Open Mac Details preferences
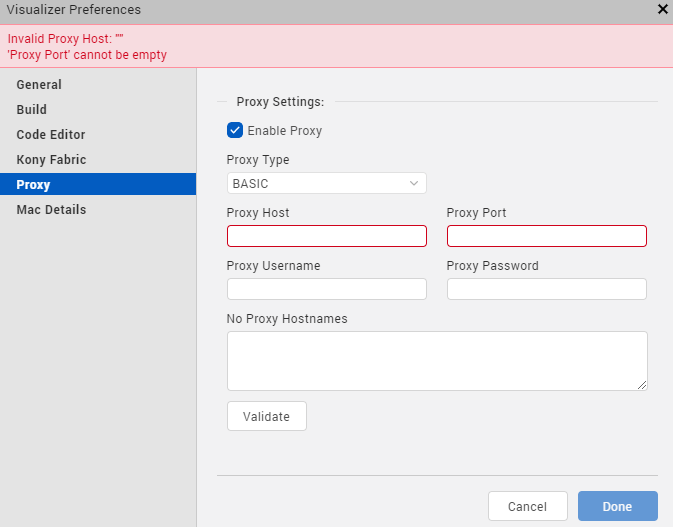The height and width of the screenshot is (527, 673). click(51, 210)
